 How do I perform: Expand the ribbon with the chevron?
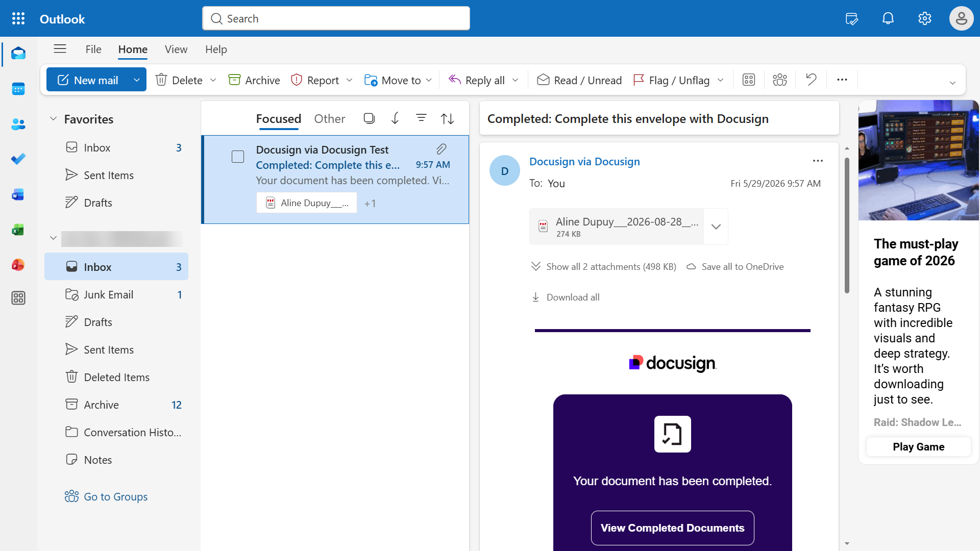point(952,83)
